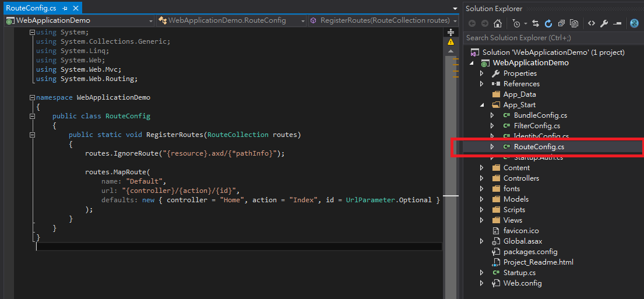Expand the Views folder arrow
The width and height of the screenshot is (644, 299).
[x=482, y=220]
